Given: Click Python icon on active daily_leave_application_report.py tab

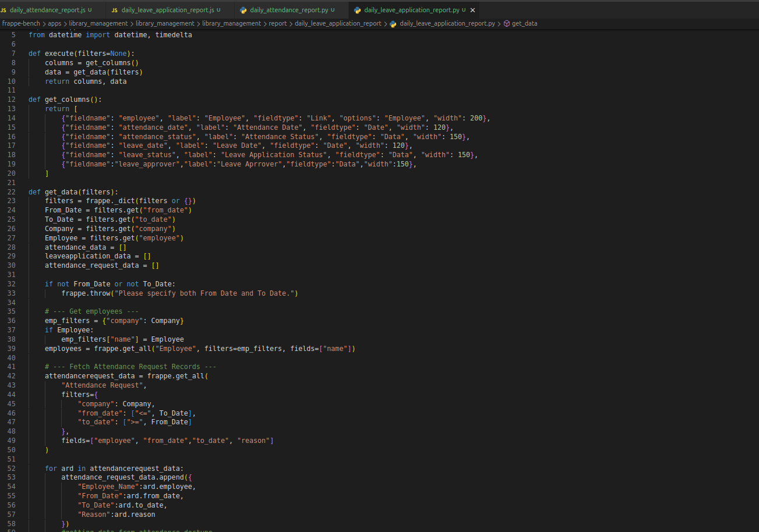Looking at the screenshot, I should click(x=357, y=10).
